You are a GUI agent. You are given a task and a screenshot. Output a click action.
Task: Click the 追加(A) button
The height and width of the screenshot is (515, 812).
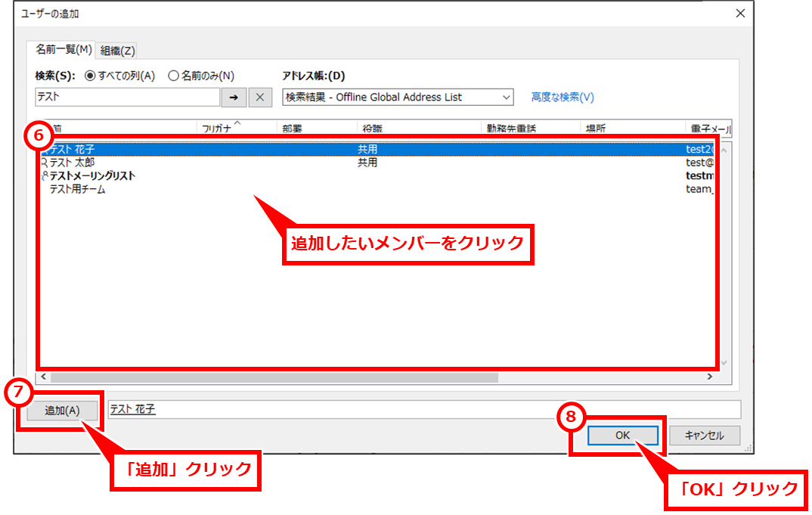(x=62, y=411)
